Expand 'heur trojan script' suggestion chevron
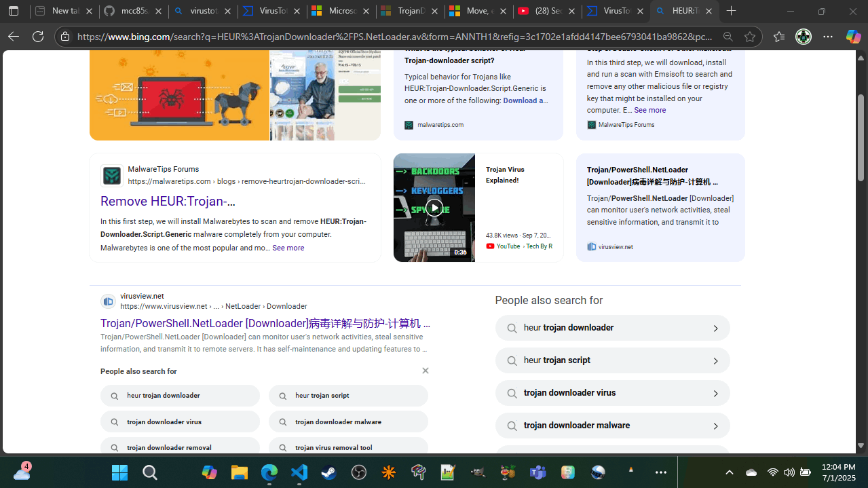The image size is (868, 488). [x=715, y=360]
